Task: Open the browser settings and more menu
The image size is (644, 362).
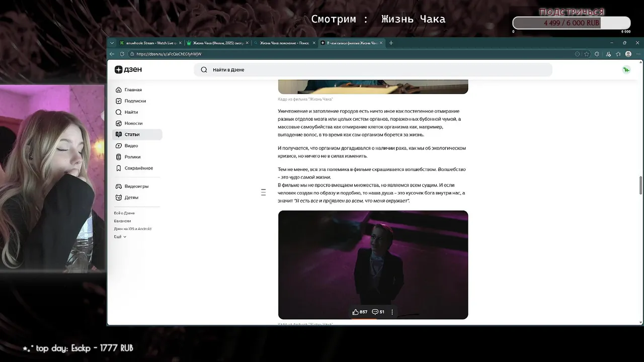Action: [637, 54]
